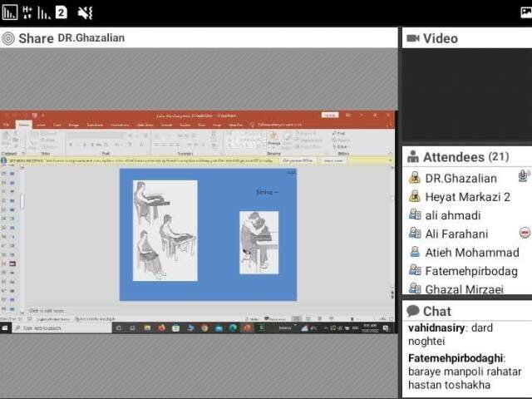Select attendee Atieh Mohammad

pos(471,253)
